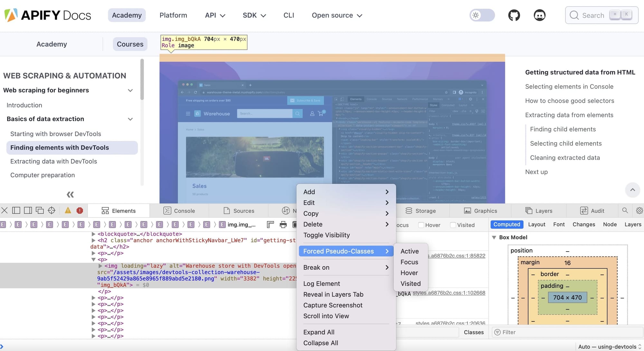Select the element selection crosshair tool
644x351 pixels.
[52, 210]
